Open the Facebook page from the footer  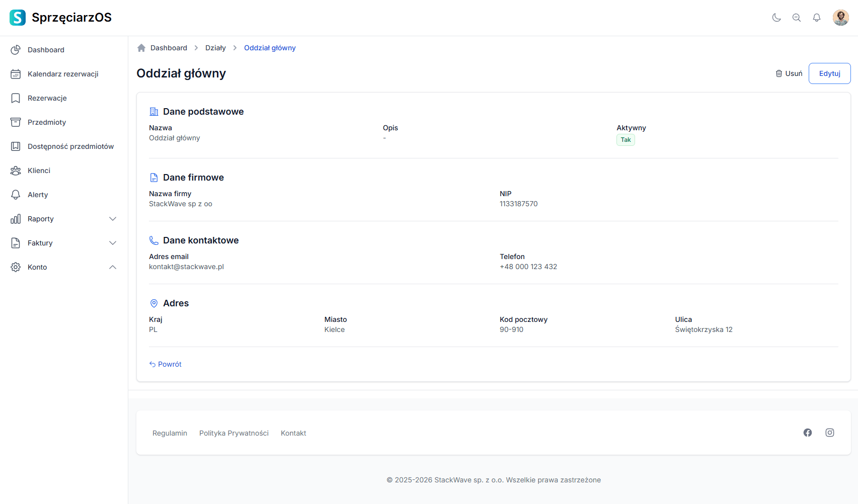pyautogui.click(x=808, y=433)
